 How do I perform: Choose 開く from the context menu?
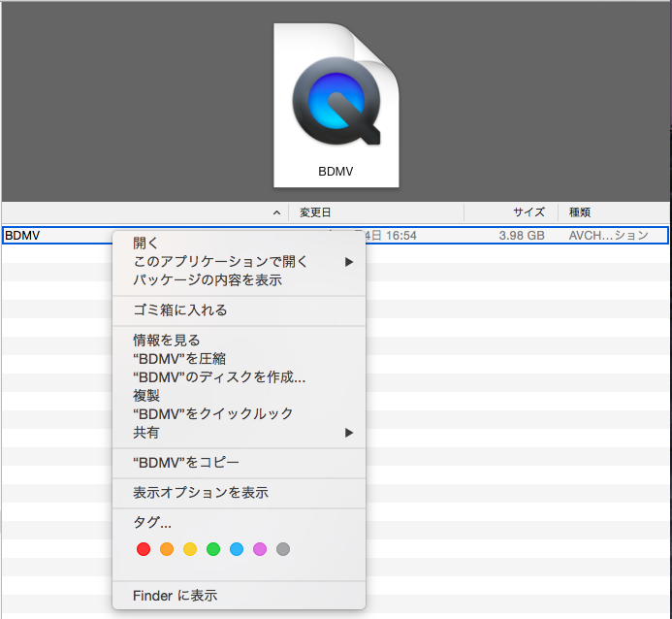[x=145, y=244]
